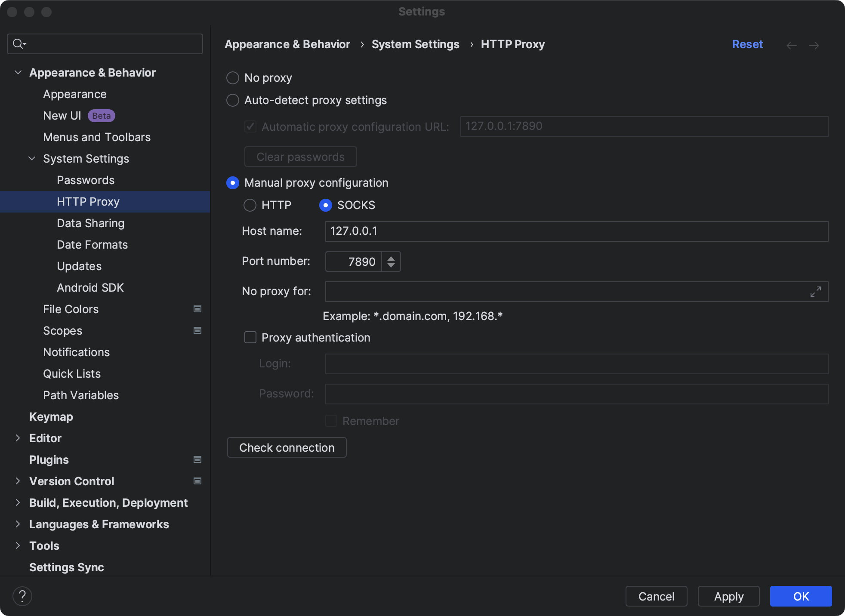Expand the Editor settings section
This screenshot has width=845, height=616.
click(18, 438)
